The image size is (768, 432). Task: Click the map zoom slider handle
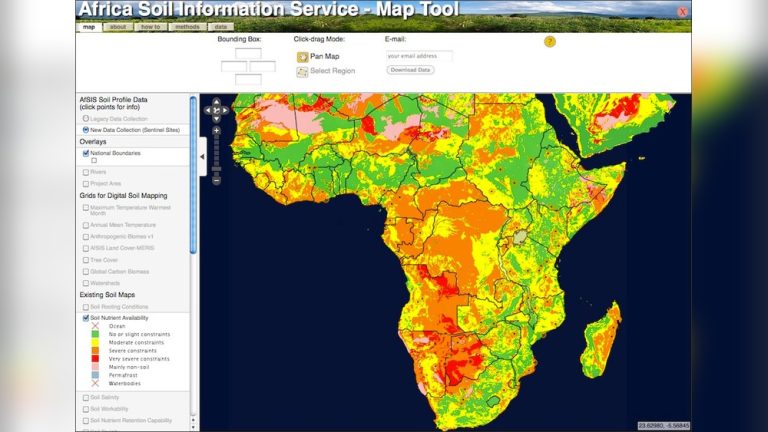(216, 169)
